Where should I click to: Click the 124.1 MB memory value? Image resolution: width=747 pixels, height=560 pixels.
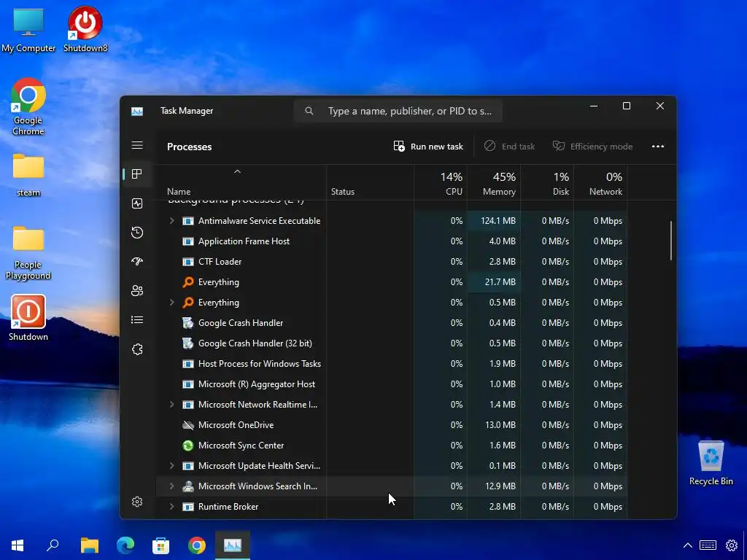[498, 221]
